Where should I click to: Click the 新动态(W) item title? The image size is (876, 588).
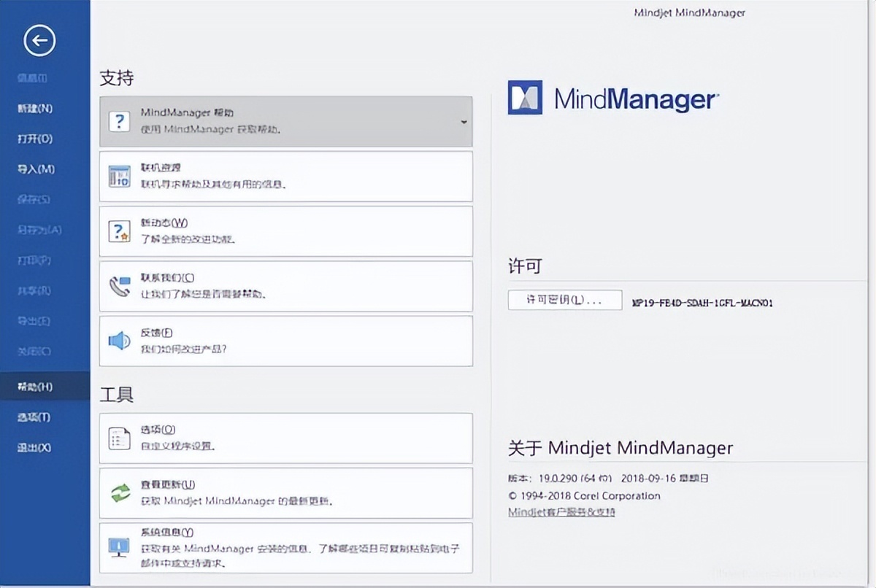click(x=164, y=223)
